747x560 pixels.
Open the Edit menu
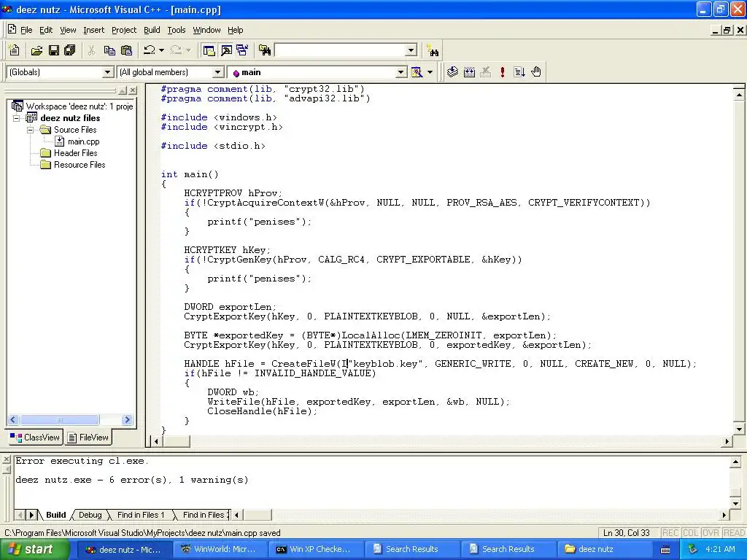pos(46,30)
